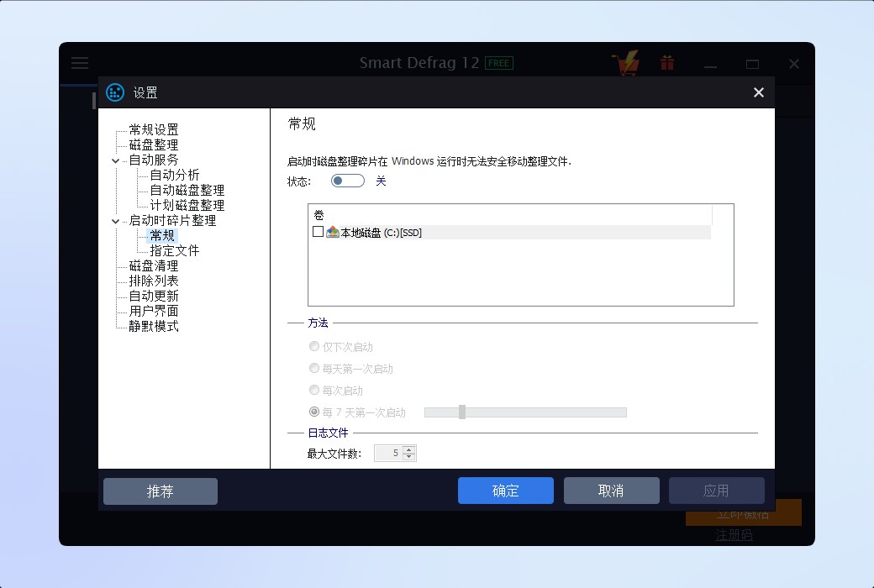
Task: Open 磁盘清理 settings page
Action: tap(154, 265)
